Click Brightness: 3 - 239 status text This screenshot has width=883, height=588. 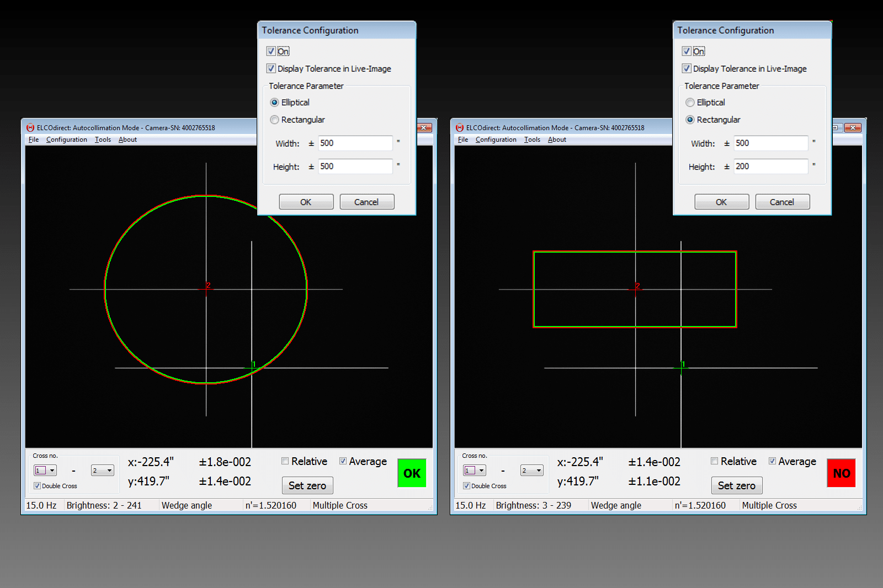(533, 505)
